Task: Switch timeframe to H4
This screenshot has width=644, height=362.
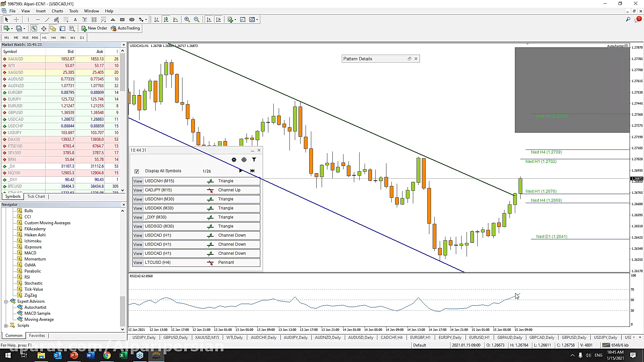Action: 54,38
